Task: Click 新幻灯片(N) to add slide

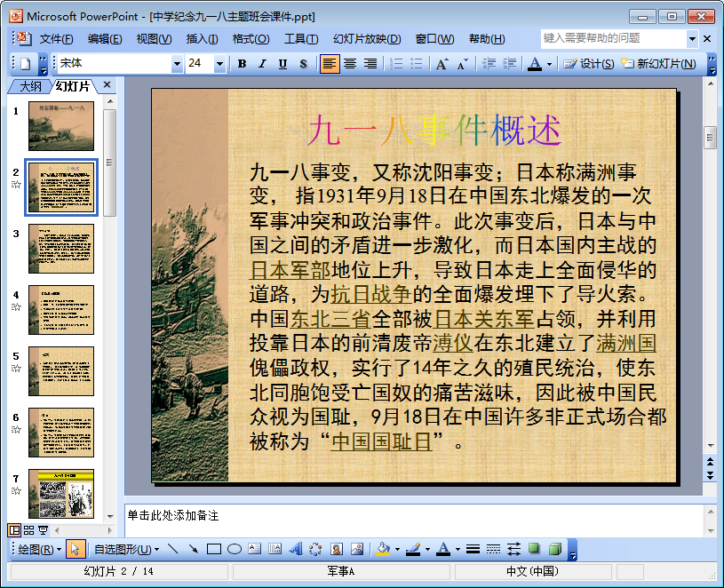Action: (x=658, y=64)
